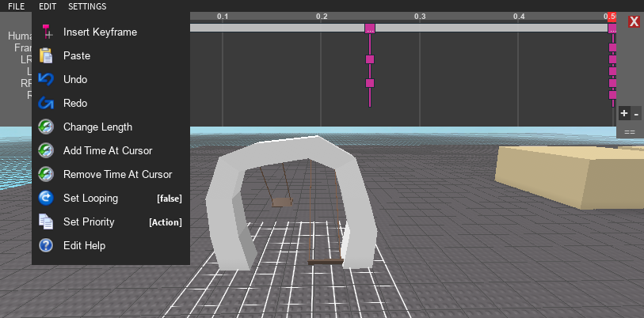
Task: Zoom in the timeline with plus button
Action: click(624, 113)
